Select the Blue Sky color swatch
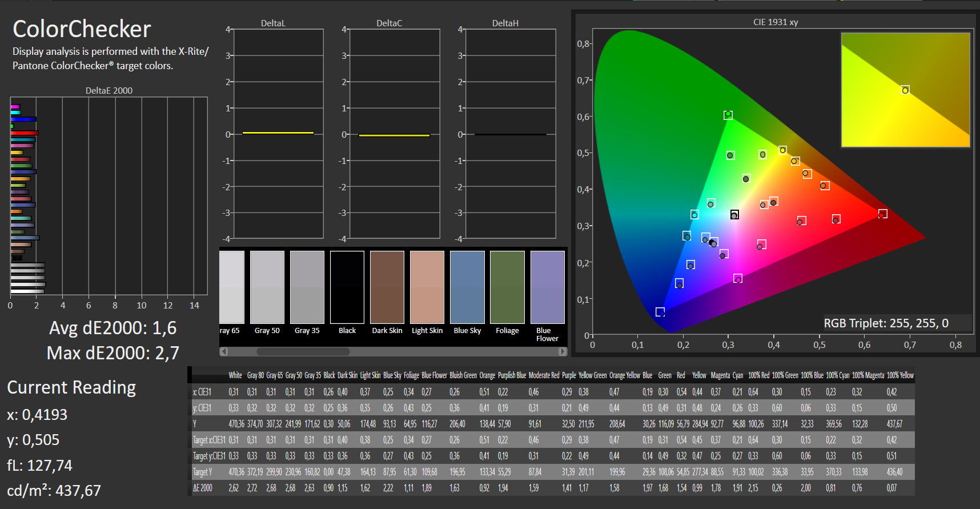 467,287
